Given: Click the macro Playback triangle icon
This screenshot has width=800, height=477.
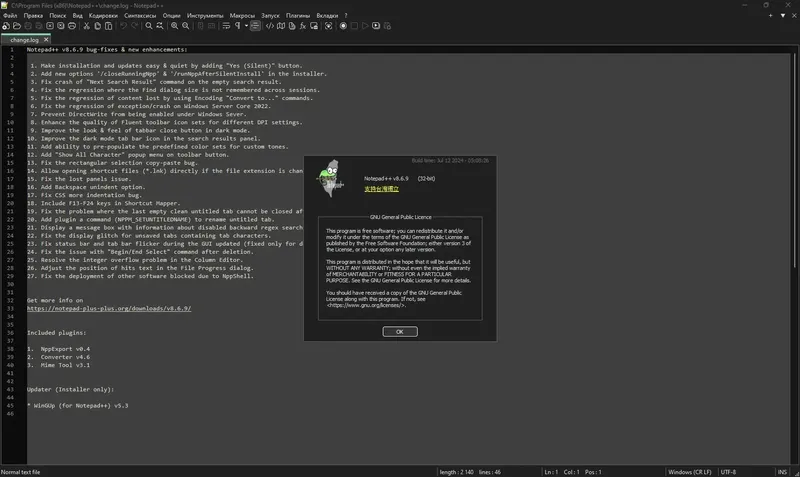Looking at the screenshot, I should (x=365, y=26).
